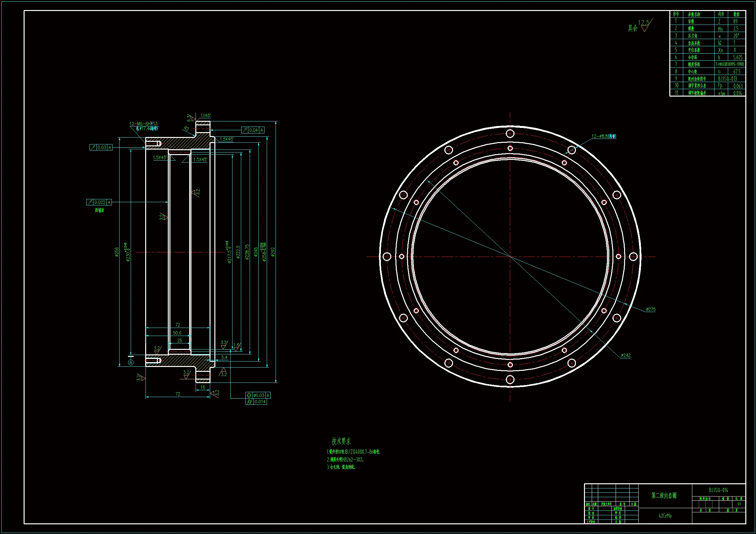Click the 第二级内齿圈 title text
This screenshot has width=756, height=534.
pyautogui.click(x=664, y=496)
